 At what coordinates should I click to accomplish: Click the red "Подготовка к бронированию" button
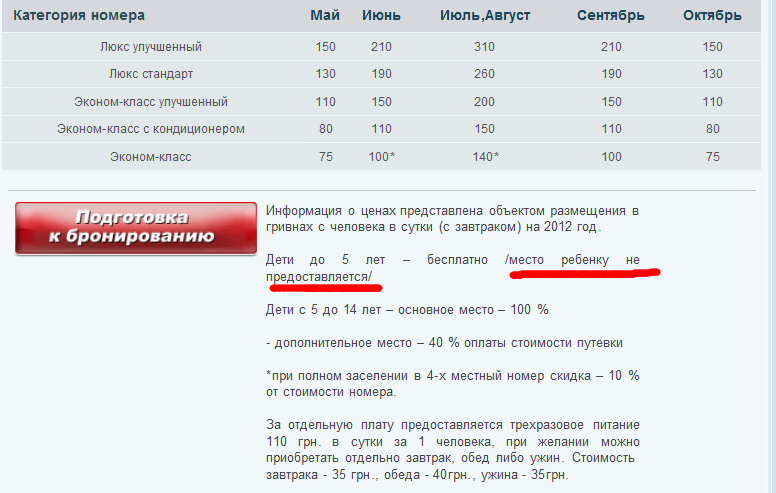coord(136,228)
